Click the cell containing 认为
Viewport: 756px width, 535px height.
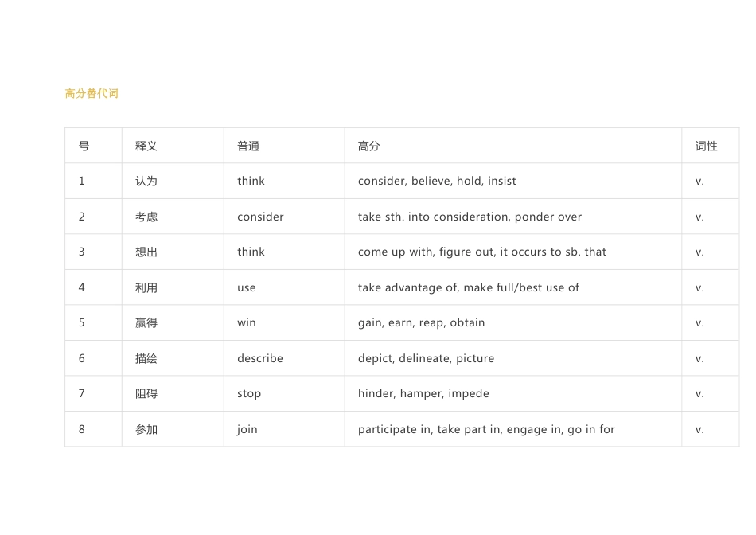146,181
